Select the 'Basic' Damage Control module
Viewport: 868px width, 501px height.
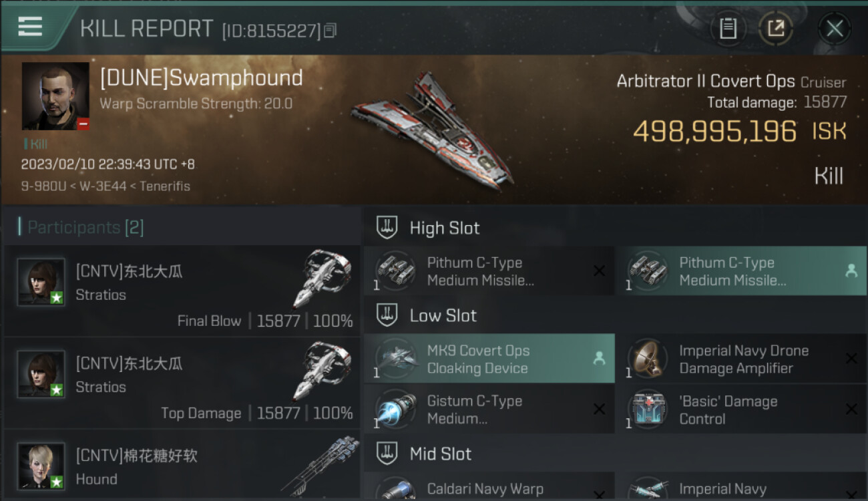[x=741, y=409]
